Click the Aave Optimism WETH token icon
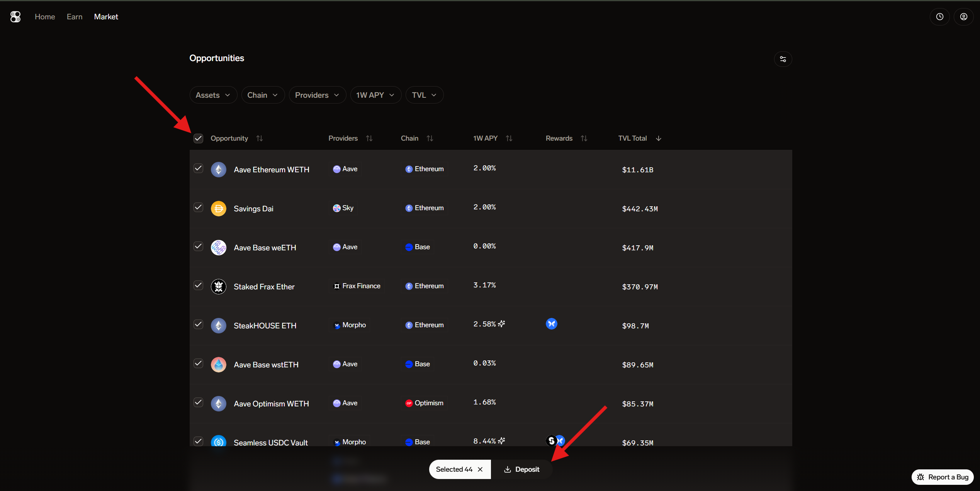 coord(218,404)
